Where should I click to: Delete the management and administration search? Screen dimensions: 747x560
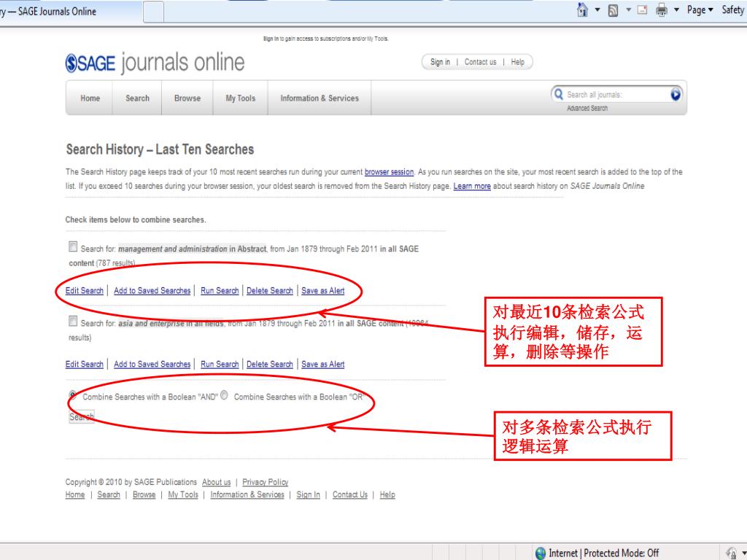point(270,290)
